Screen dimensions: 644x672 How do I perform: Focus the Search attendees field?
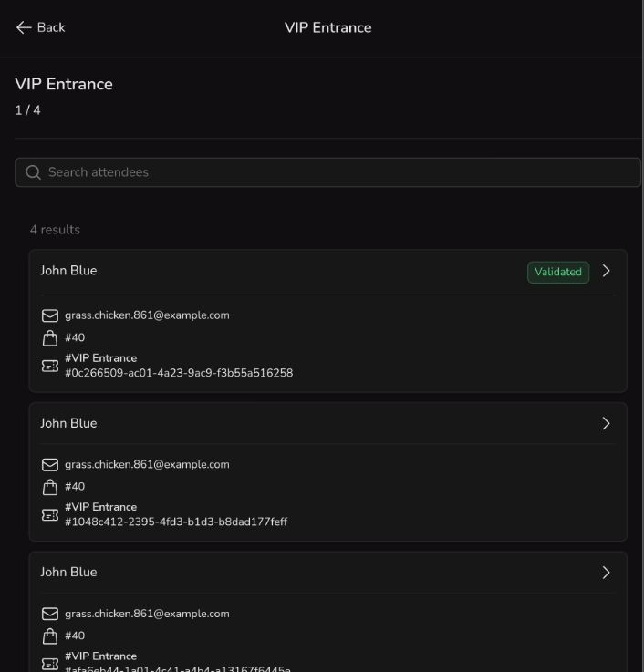[x=328, y=172]
